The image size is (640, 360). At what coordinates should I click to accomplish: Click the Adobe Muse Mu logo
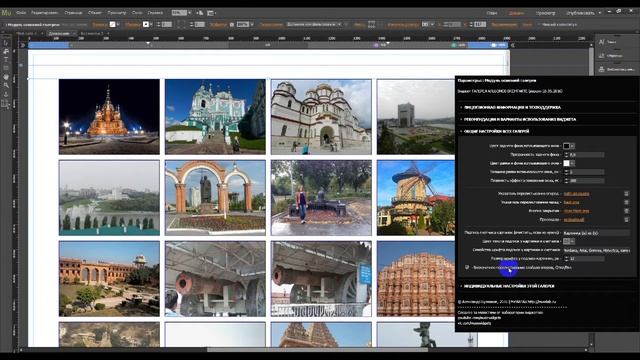(x=6, y=13)
